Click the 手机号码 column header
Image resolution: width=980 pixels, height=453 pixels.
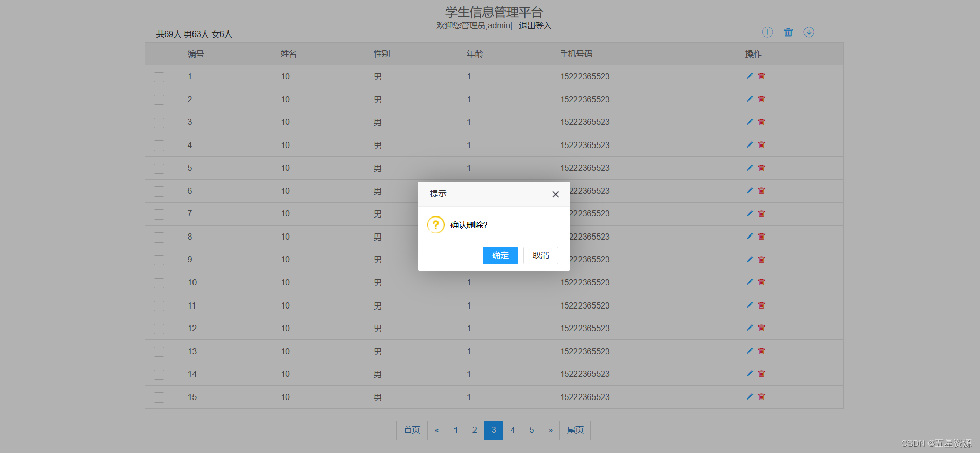pos(576,54)
